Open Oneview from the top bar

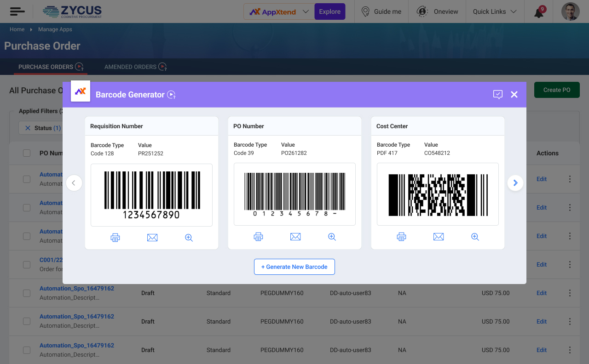coord(438,11)
